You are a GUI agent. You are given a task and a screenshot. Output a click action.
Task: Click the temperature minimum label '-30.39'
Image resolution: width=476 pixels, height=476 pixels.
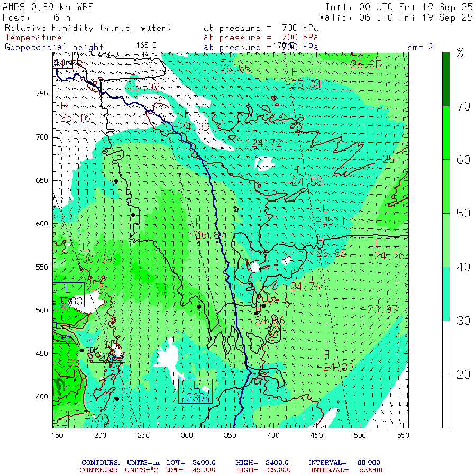pos(94,259)
